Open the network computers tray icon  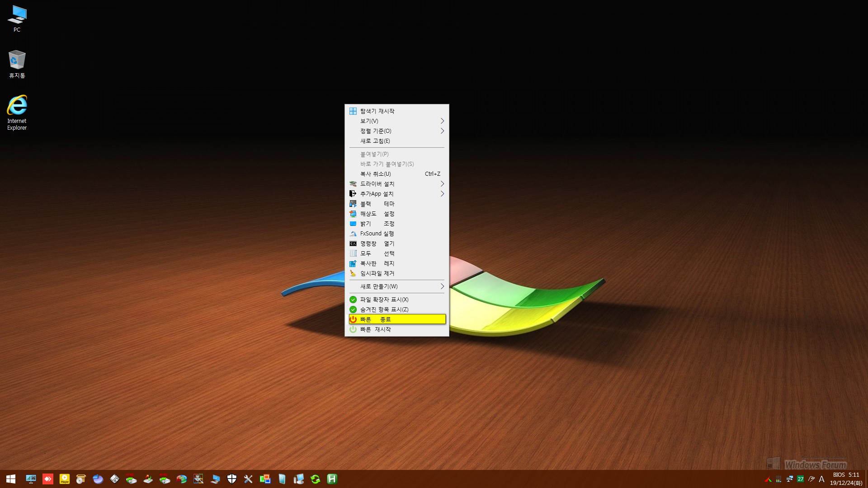790,479
